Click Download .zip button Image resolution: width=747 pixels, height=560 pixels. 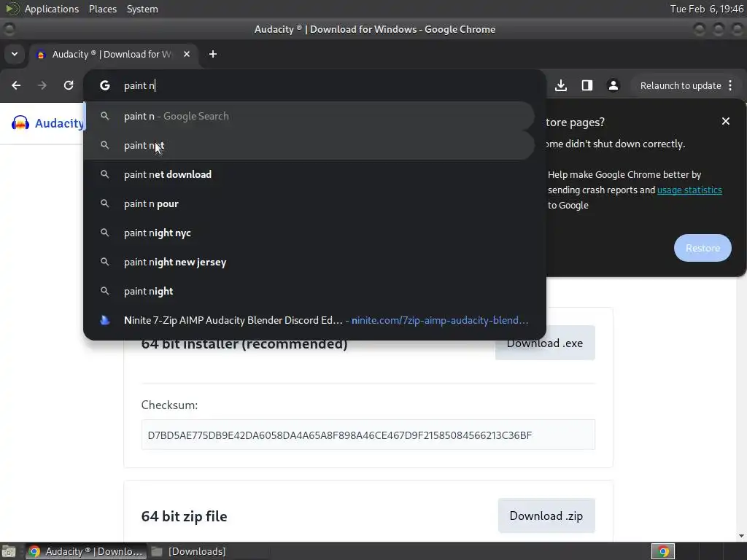pos(546,516)
